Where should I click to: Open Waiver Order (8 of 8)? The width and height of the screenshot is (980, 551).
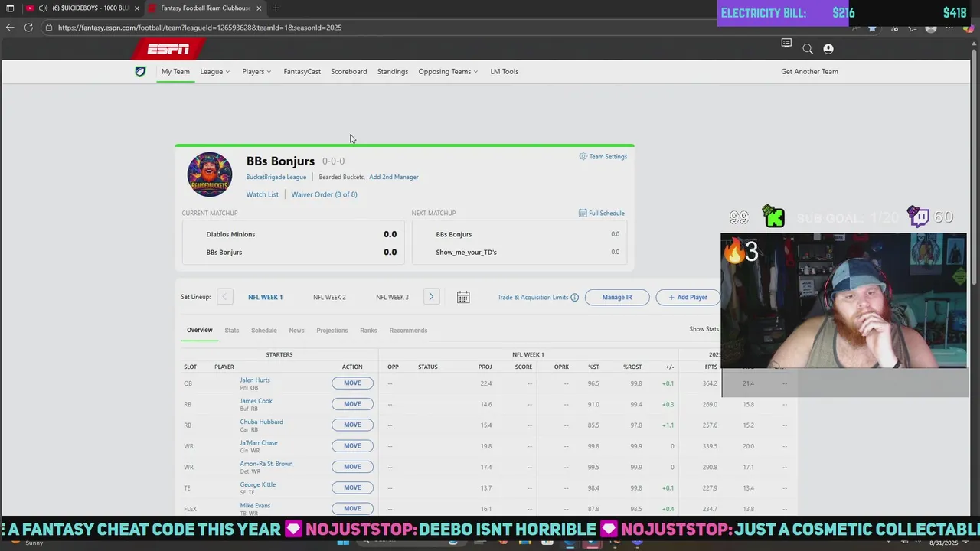[x=324, y=194]
